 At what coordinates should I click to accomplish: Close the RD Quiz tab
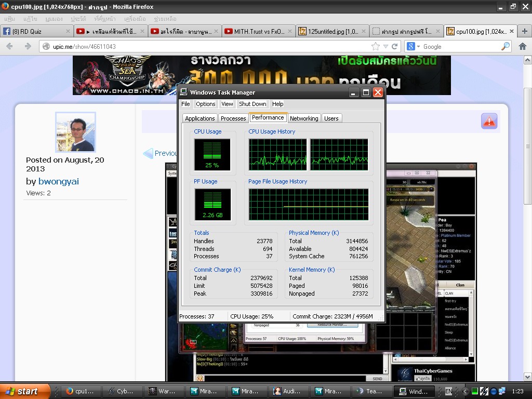[x=68, y=31]
